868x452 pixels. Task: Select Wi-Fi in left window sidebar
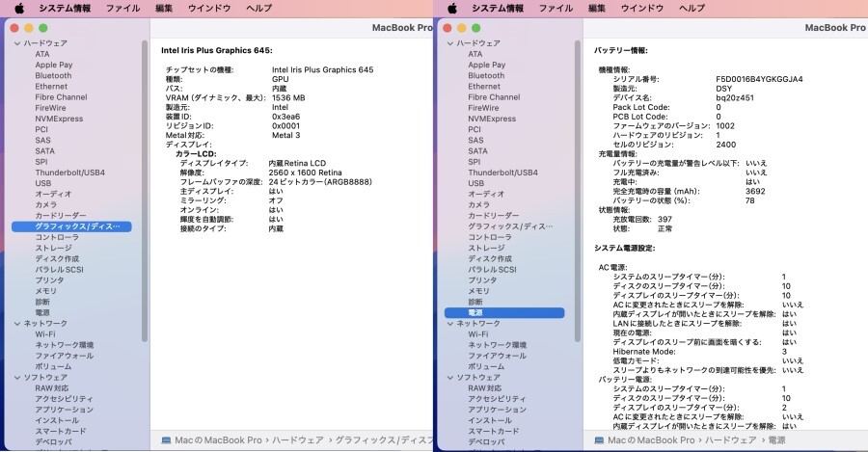click(x=44, y=334)
